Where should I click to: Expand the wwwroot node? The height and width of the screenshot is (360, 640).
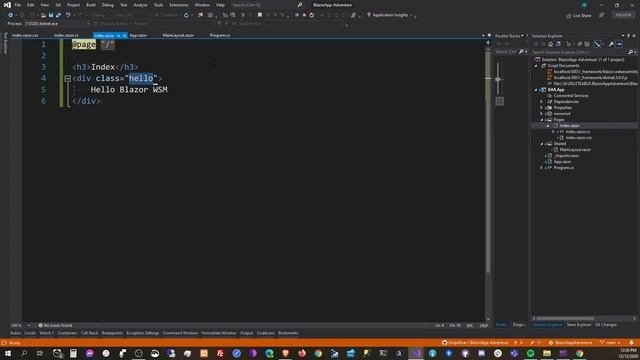[x=542, y=114]
